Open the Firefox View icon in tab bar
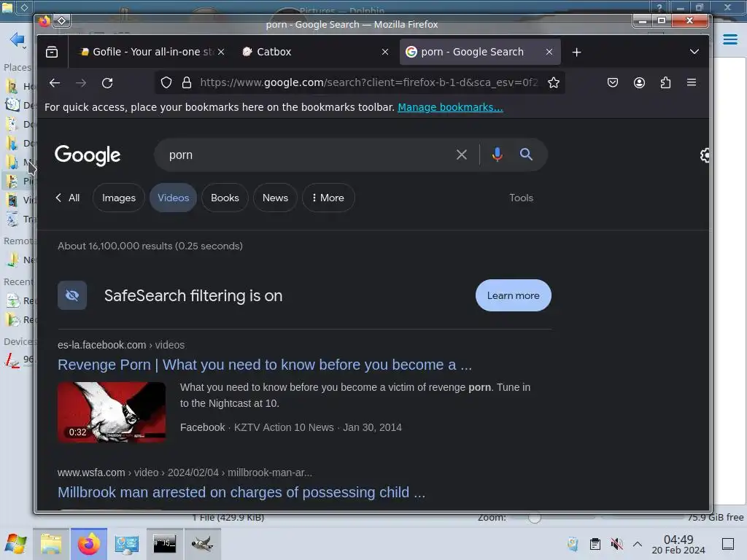 coord(52,52)
